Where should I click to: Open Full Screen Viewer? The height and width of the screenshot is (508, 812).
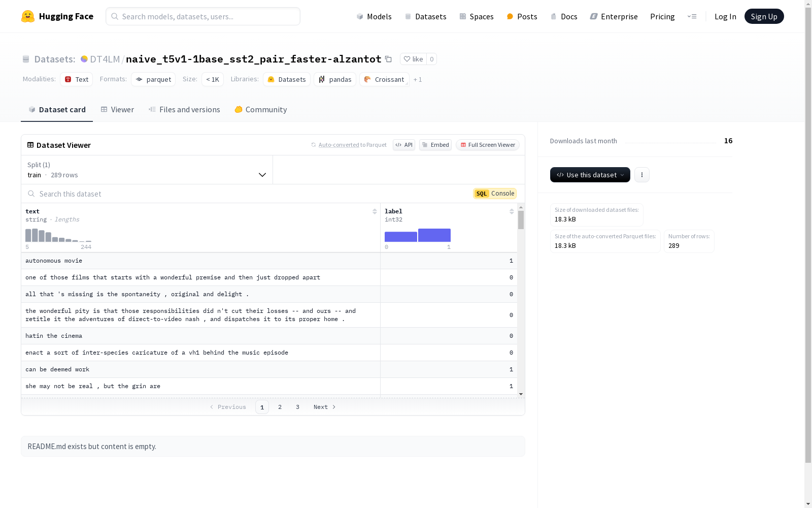(488, 145)
